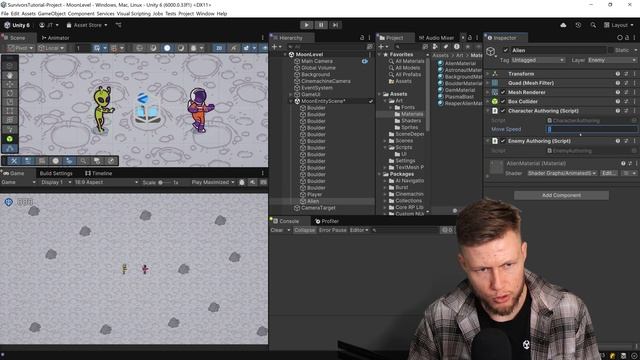The image size is (640, 360).
Task: Click the Step frame button
Action: click(x=335, y=25)
